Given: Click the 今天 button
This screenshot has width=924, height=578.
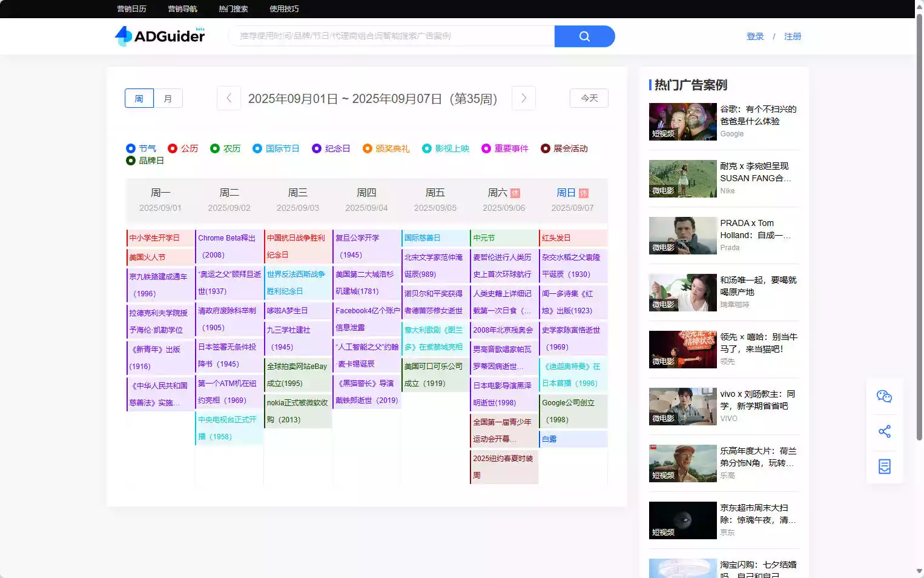Looking at the screenshot, I should (589, 98).
